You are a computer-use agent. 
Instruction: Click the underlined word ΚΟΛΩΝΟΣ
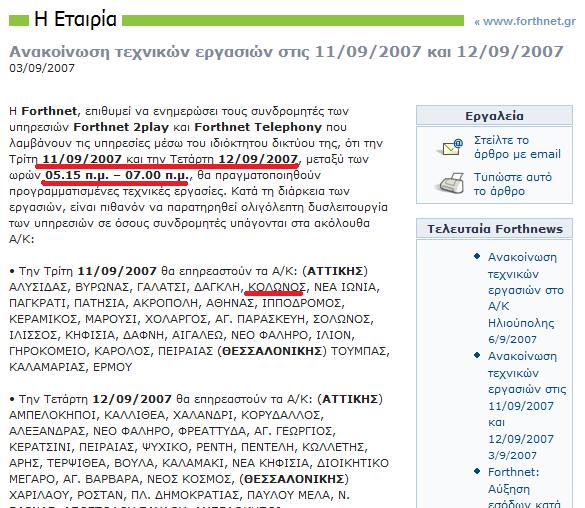(277, 287)
